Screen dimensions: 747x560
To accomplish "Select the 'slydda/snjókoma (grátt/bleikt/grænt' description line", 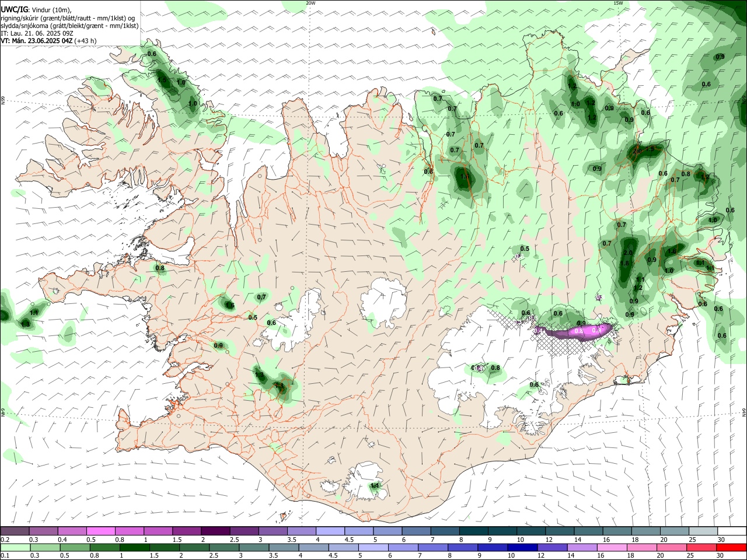I will (x=69, y=26).
